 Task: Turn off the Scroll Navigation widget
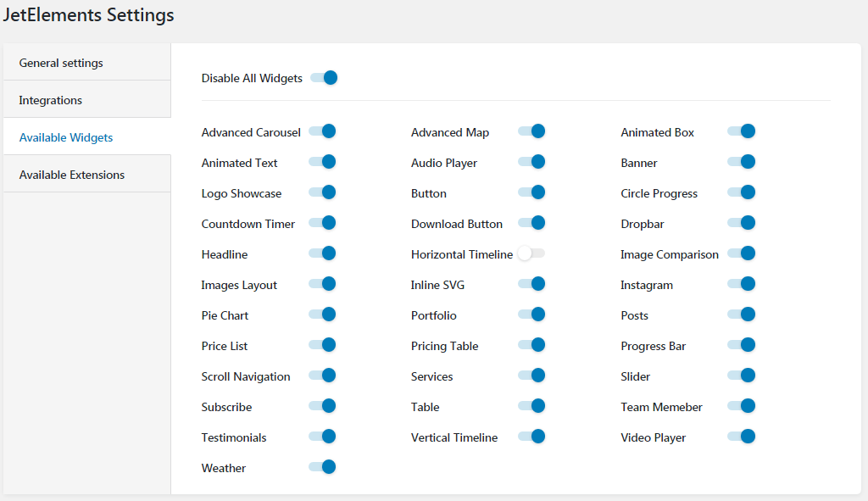[x=322, y=376]
